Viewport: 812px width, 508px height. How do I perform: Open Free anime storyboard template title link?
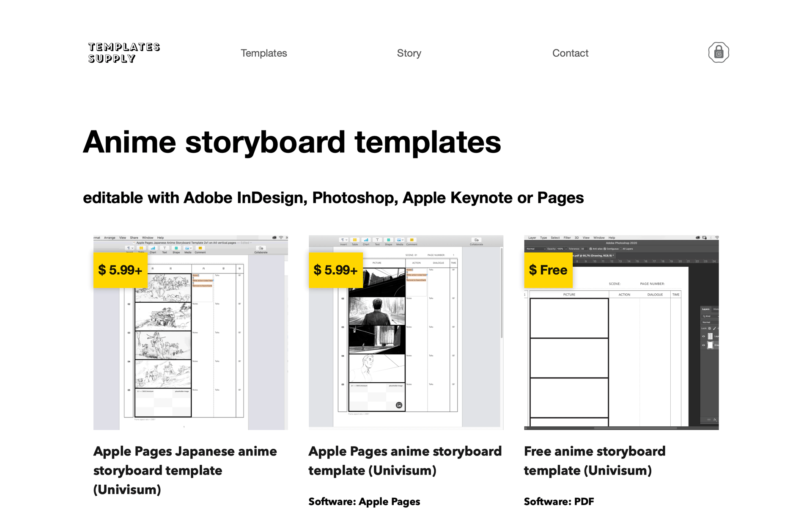click(594, 461)
